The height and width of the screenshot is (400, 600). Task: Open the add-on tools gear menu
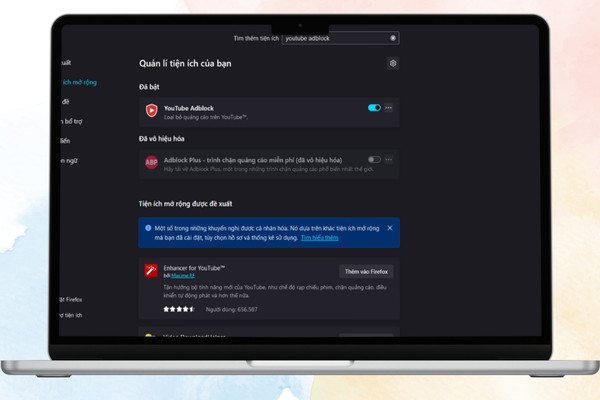tap(393, 63)
